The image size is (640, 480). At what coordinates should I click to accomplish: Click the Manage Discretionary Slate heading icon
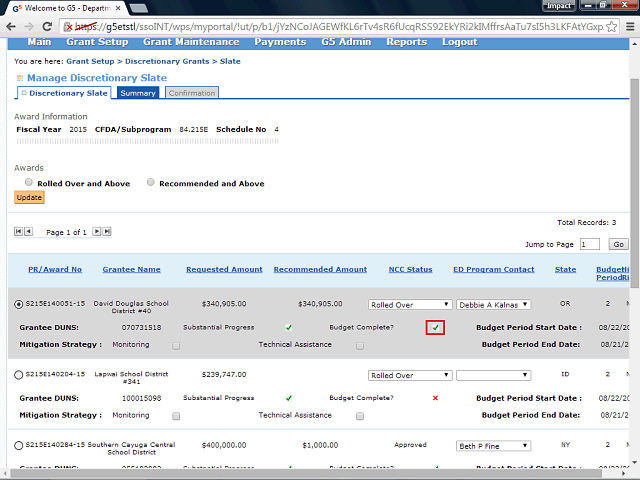[x=19, y=78]
